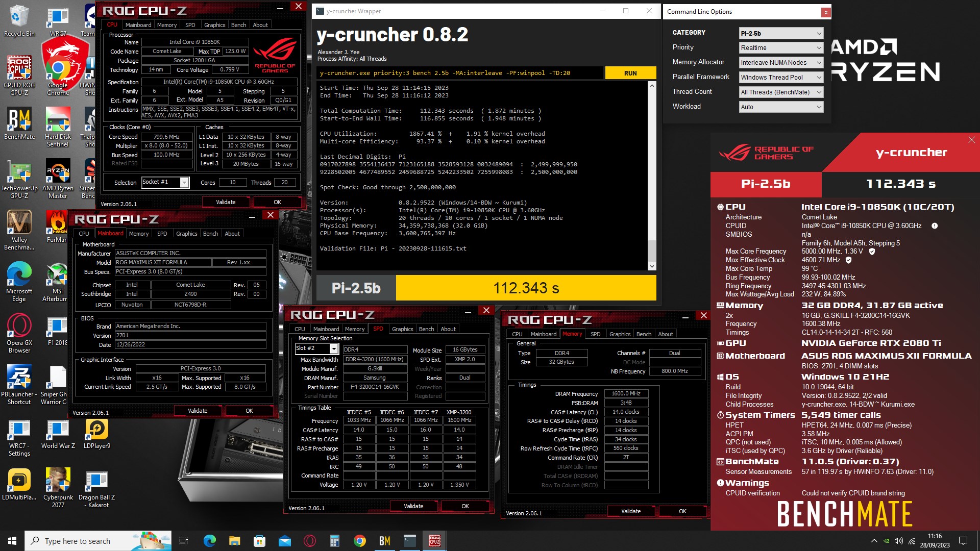Launch BenchMate desktop shortcut
The height and width of the screenshot is (551, 980).
19,123
